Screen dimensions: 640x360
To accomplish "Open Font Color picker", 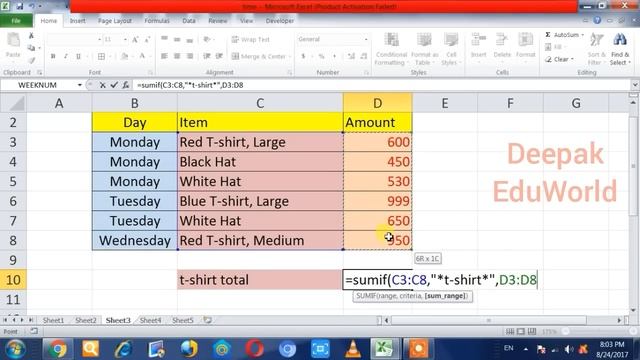I will [x=142, y=56].
